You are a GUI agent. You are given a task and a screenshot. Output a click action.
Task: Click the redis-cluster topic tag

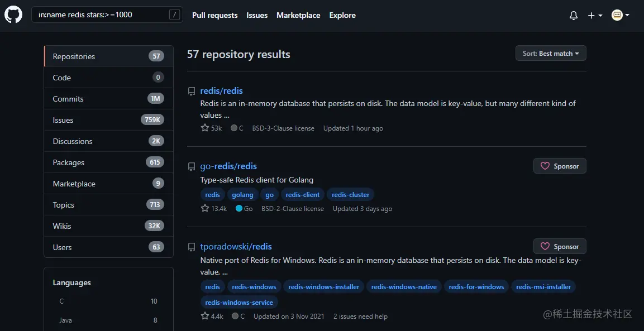click(x=350, y=195)
